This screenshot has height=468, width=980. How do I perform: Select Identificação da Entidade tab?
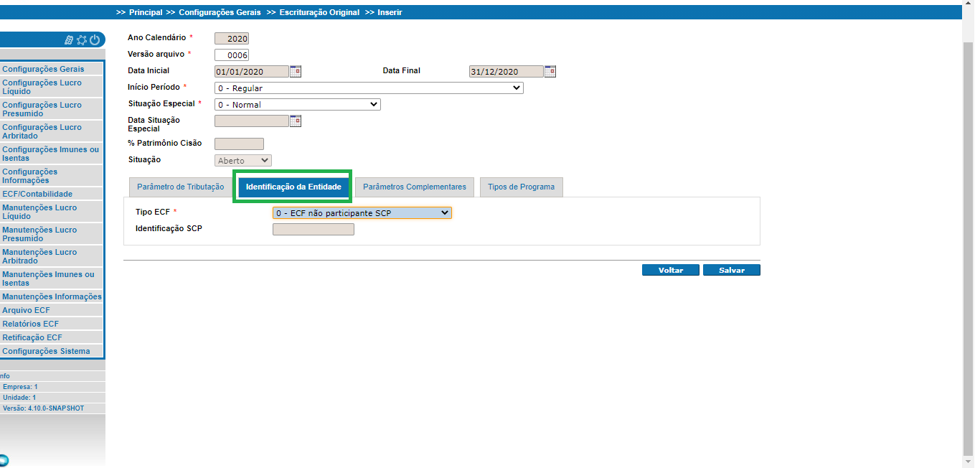tap(293, 187)
